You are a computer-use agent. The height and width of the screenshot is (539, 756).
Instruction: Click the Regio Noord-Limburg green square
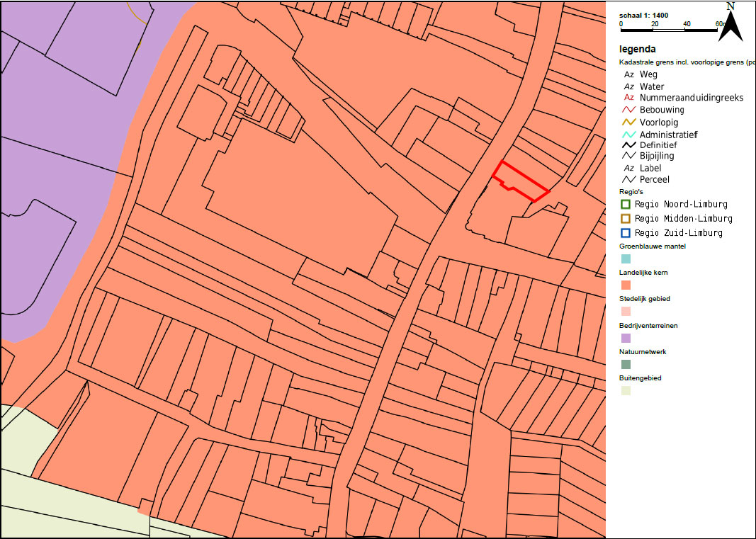626,205
